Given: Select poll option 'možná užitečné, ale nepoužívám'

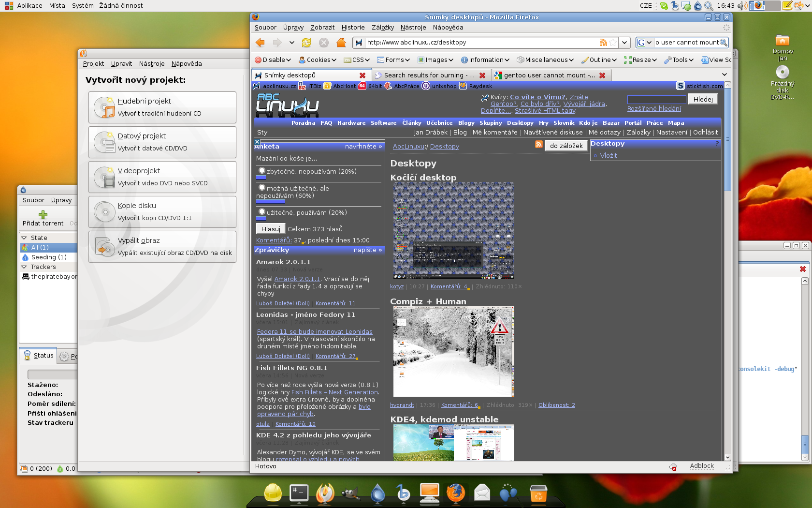Looking at the screenshot, I should (x=262, y=188).
